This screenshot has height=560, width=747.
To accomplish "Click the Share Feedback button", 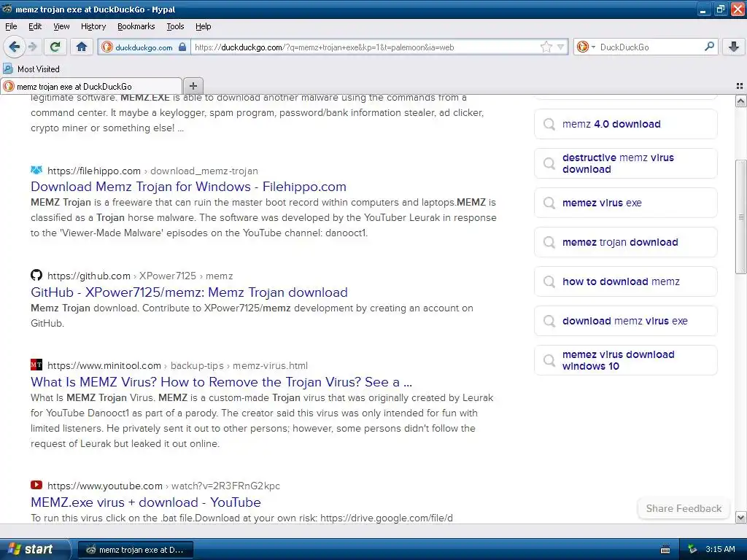I will (x=684, y=508).
